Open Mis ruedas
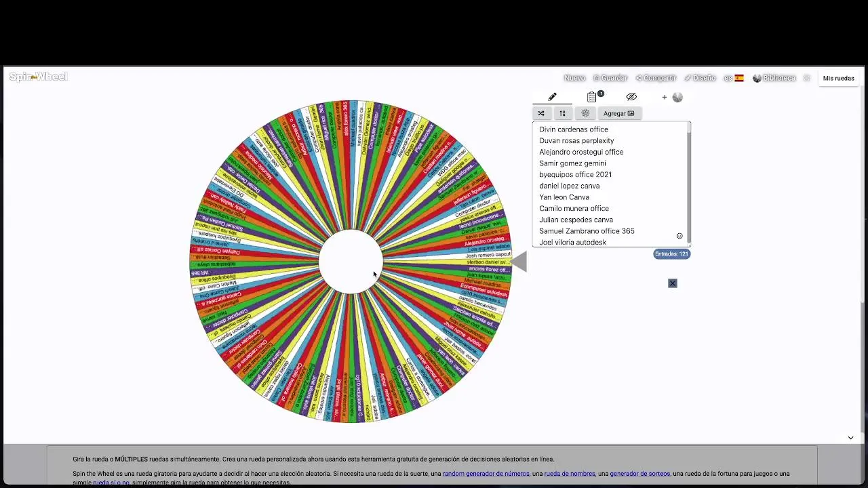This screenshot has width=868, height=488. [839, 78]
